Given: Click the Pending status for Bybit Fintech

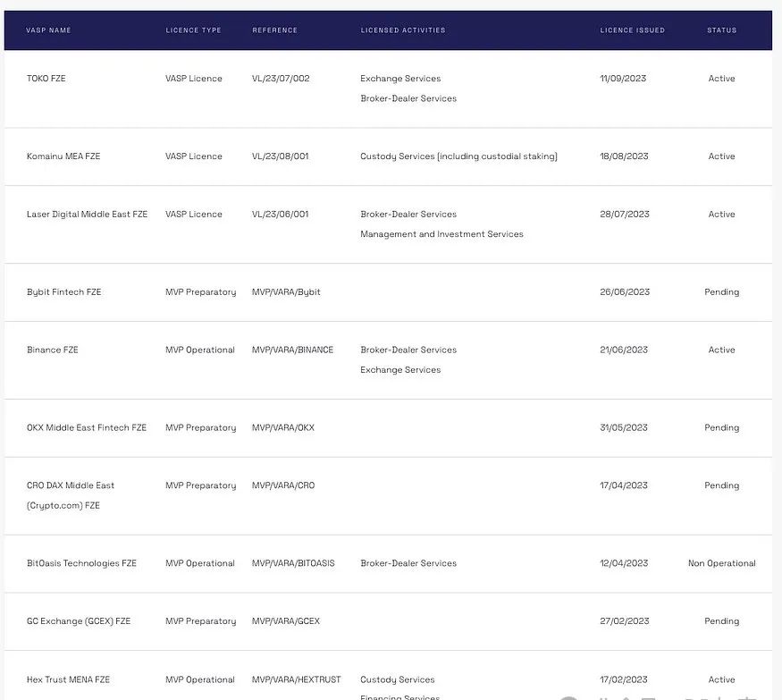Looking at the screenshot, I should 721,291.
